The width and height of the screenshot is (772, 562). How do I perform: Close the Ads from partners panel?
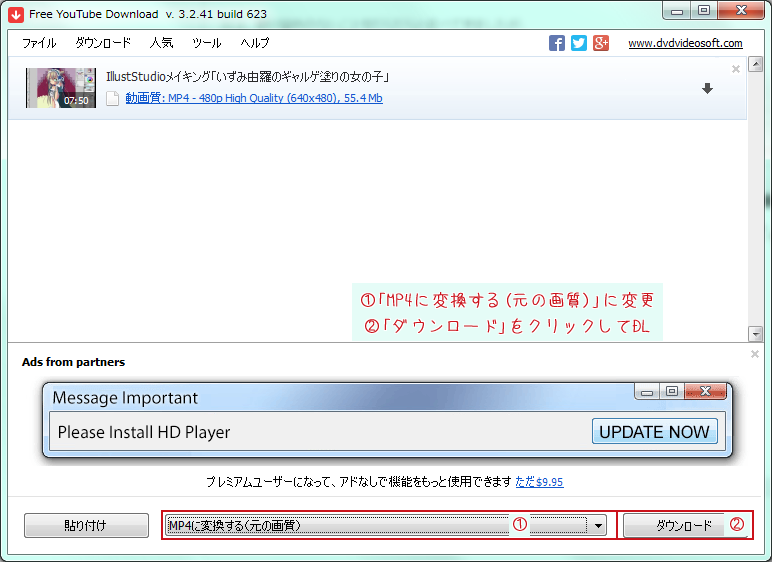[x=755, y=354]
